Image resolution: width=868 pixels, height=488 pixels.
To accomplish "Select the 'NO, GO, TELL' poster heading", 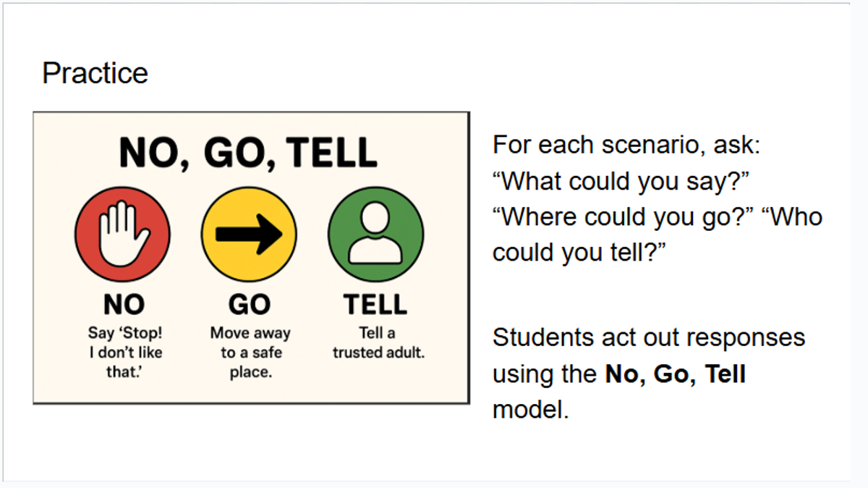I will coord(248,153).
